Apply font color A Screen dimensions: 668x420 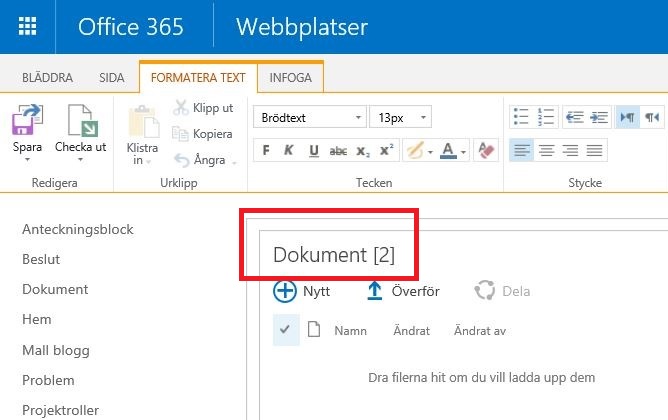coord(448,150)
